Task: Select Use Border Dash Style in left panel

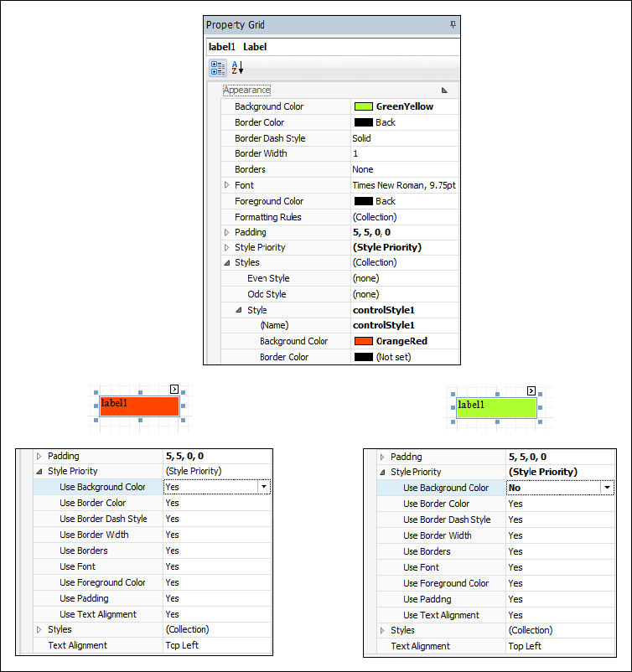Action: 153,519
